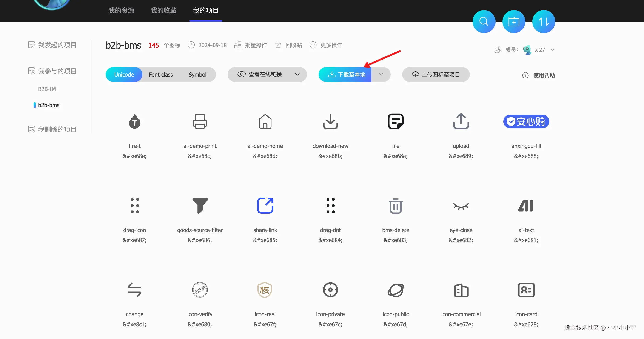Select the icon-verify stamp icon
This screenshot has width=644, height=339.
(x=200, y=290)
